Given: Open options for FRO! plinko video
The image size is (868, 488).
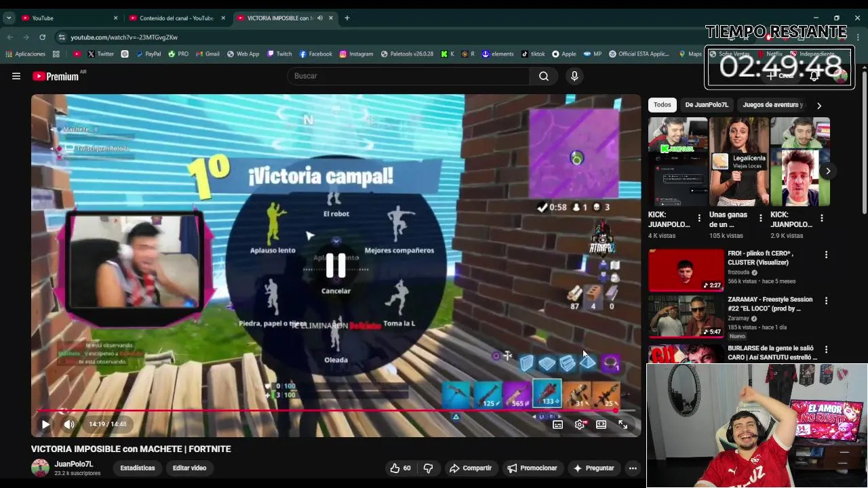Looking at the screenshot, I should click(826, 255).
